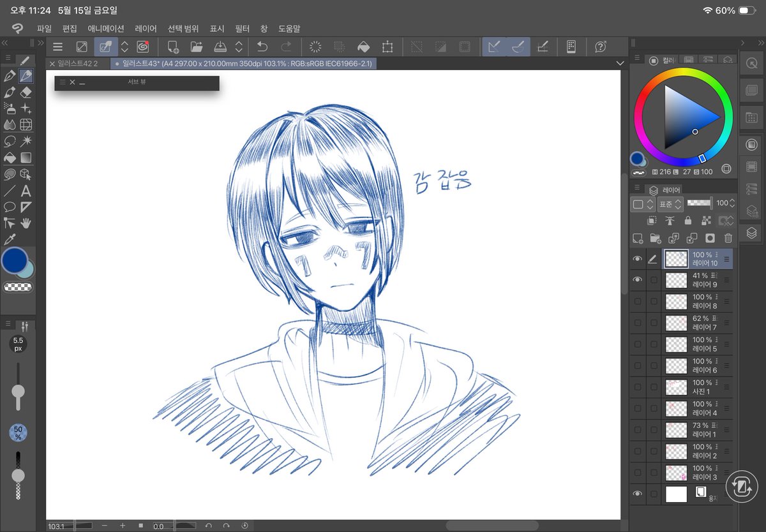This screenshot has height=532, width=766.
Task: Select the Straight line figure tool
Action: tap(10, 191)
